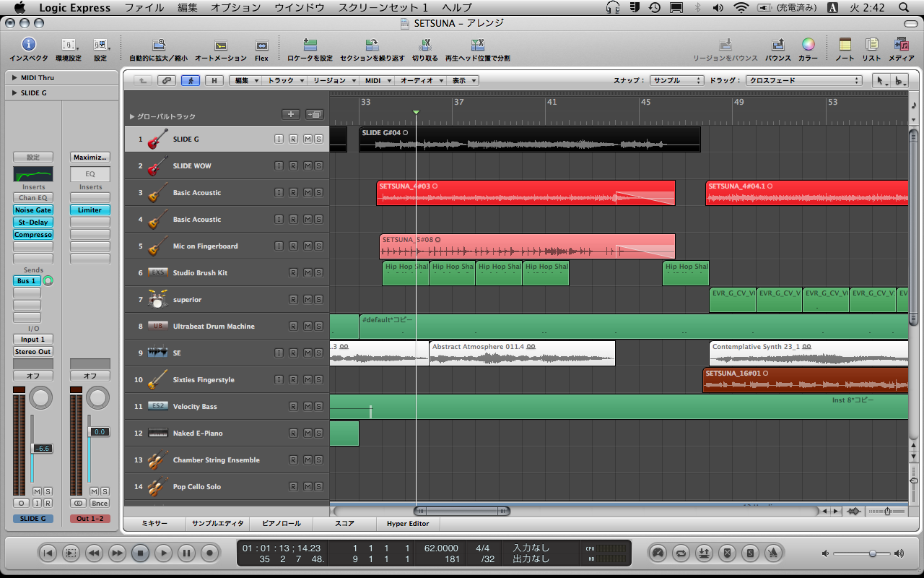Expand the SLIDE G inspector section
The image size is (924, 578).
[x=14, y=93]
